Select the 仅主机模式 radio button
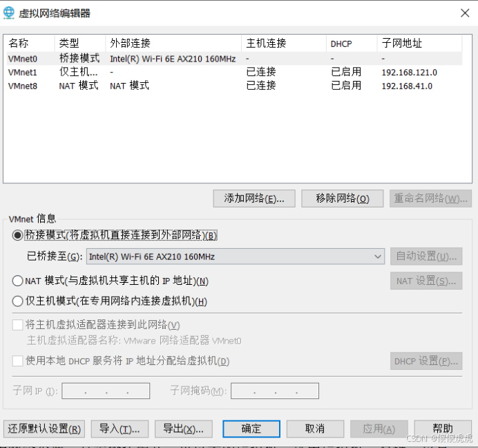The image size is (478, 448). 18,301
